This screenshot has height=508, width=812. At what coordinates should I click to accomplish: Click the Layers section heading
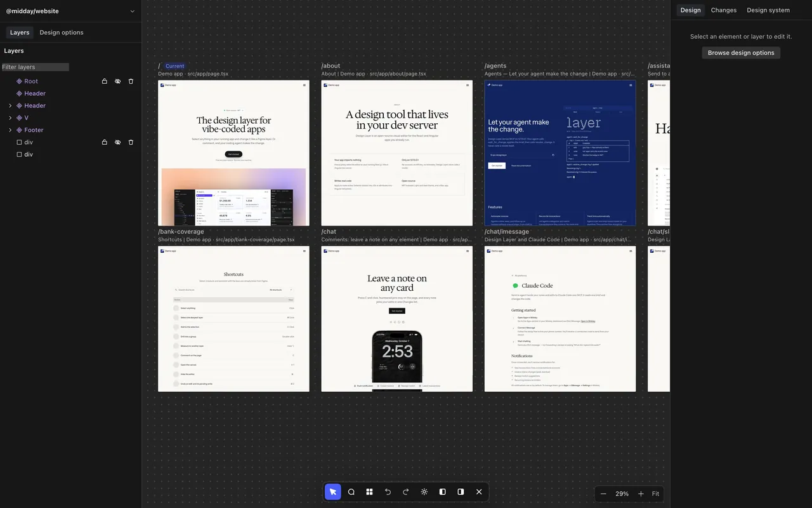(14, 51)
